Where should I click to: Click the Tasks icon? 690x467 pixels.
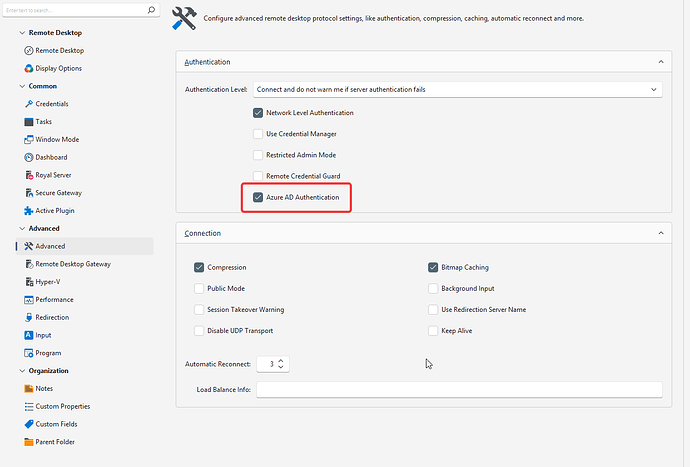[29, 121]
